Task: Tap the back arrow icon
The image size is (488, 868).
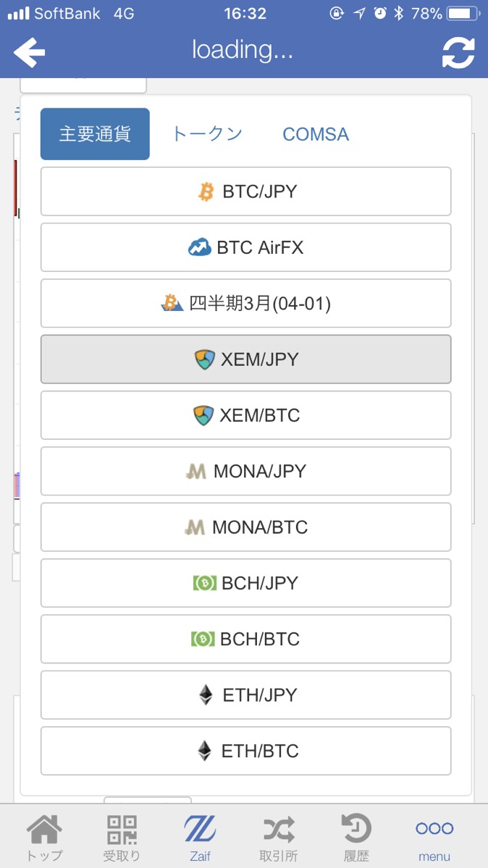Action: pos(29,51)
